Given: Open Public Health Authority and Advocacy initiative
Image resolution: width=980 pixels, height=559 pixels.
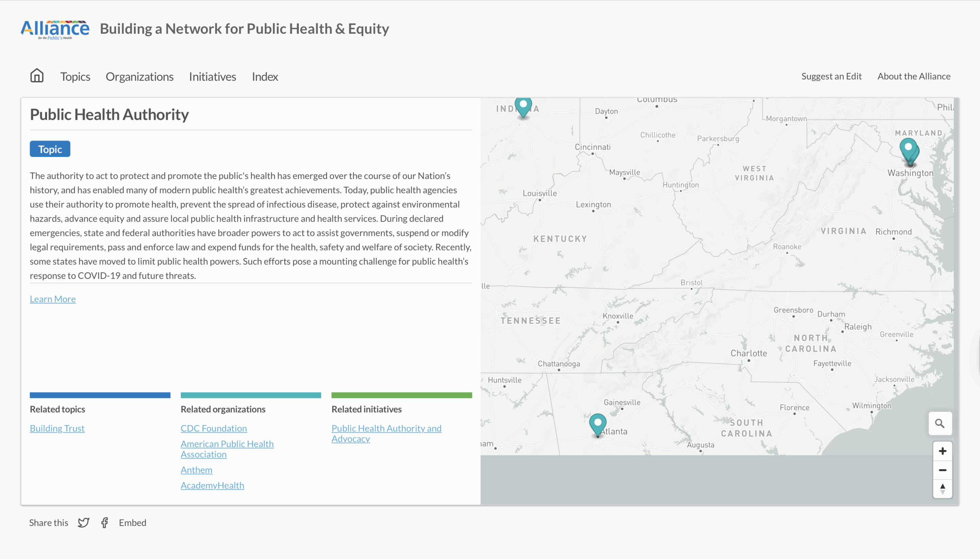Looking at the screenshot, I should tap(387, 433).
